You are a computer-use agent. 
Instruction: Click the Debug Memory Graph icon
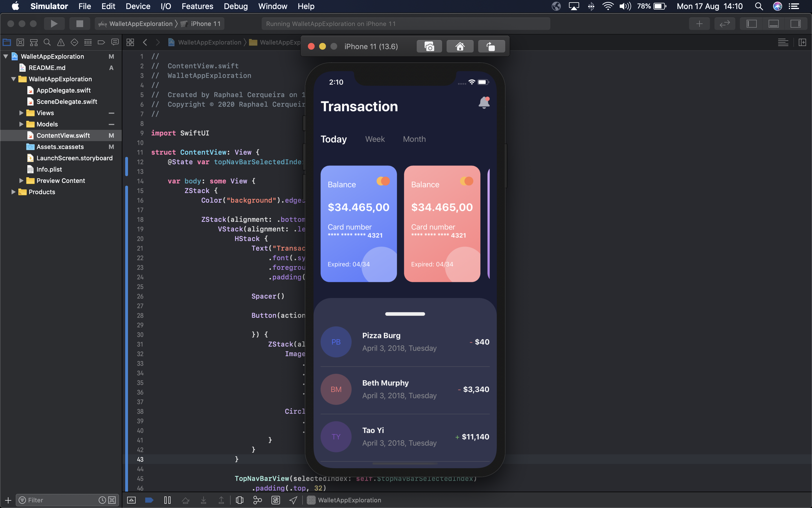pos(257,500)
